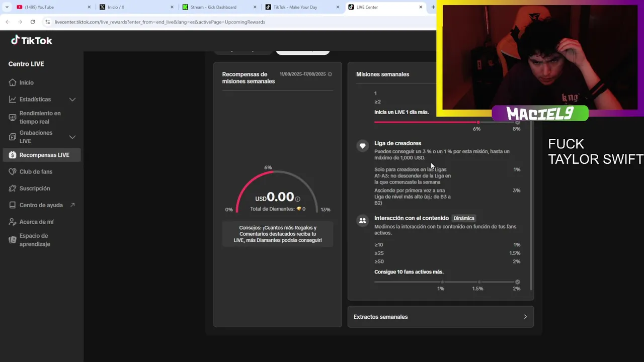644x362 pixels.
Task: Click the Suscripción icon
Action: pyautogui.click(x=13, y=189)
